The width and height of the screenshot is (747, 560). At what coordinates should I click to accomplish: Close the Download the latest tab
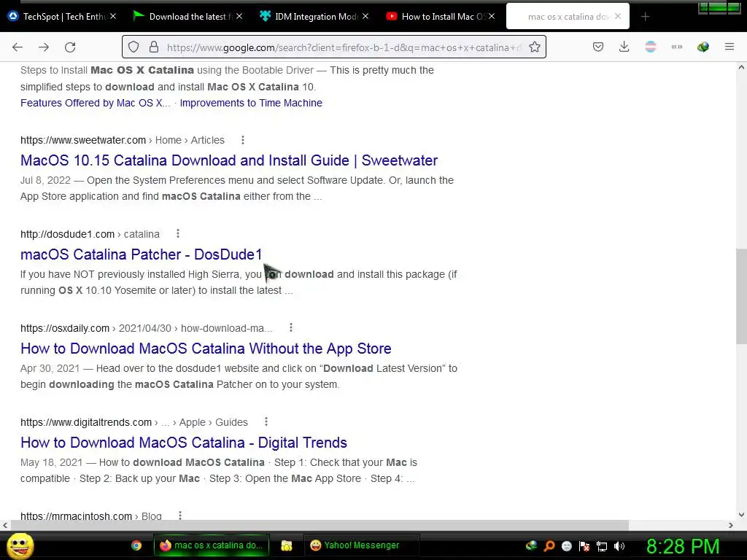[x=239, y=16]
